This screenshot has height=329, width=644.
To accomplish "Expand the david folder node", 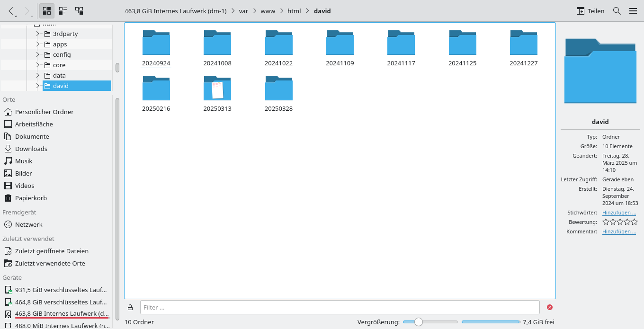I will point(37,86).
